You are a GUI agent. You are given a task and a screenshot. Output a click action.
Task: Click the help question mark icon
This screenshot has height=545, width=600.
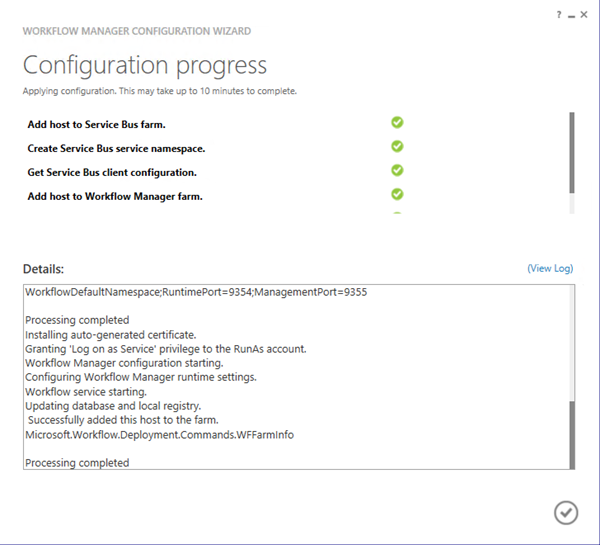coord(559,15)
